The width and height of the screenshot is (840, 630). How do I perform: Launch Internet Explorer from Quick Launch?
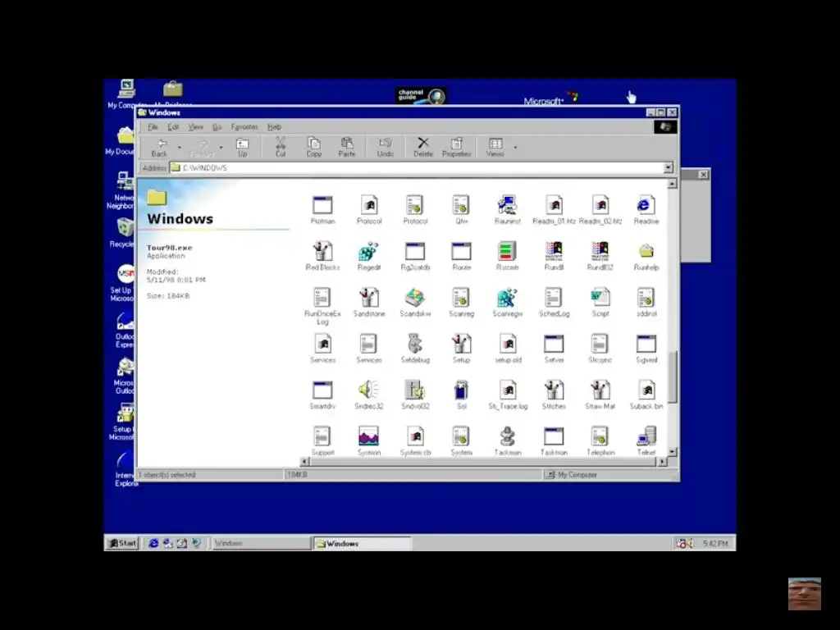(x=153, y=543)
